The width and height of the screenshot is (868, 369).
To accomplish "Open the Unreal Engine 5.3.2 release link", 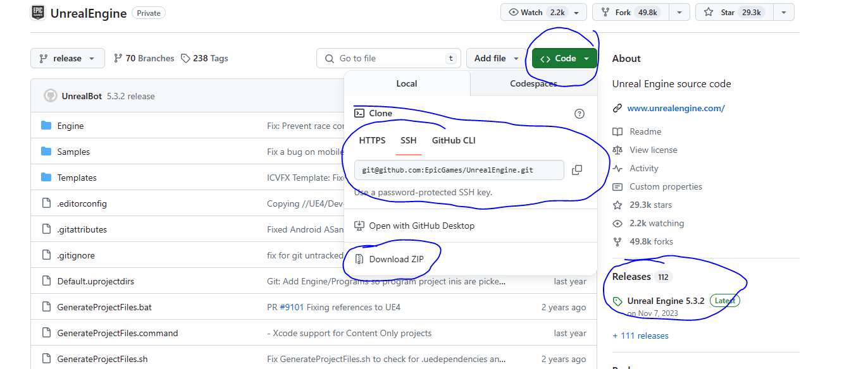I will click(x=666, y=301).
